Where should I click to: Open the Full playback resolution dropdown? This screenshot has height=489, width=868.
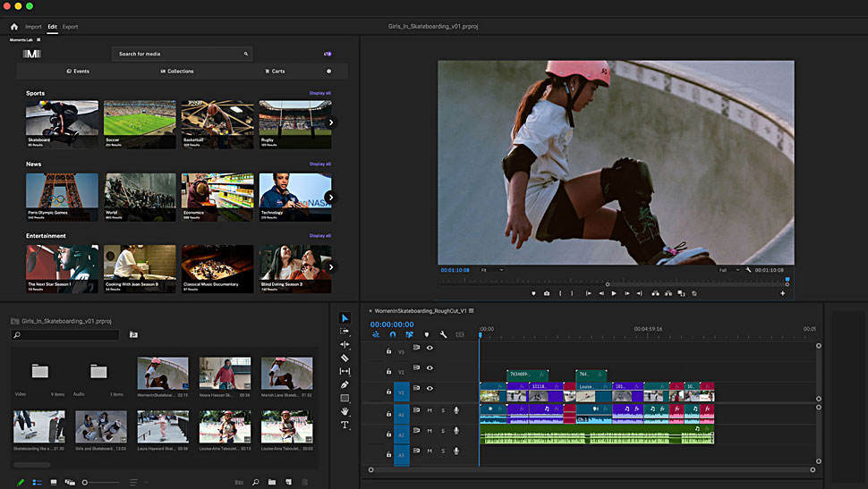(x=728, y=269)
